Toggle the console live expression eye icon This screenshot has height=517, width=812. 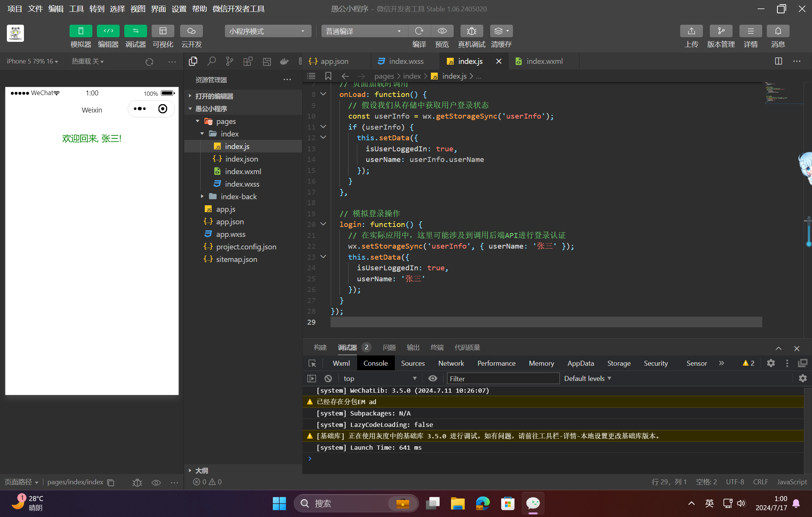(x=432, y=379)
